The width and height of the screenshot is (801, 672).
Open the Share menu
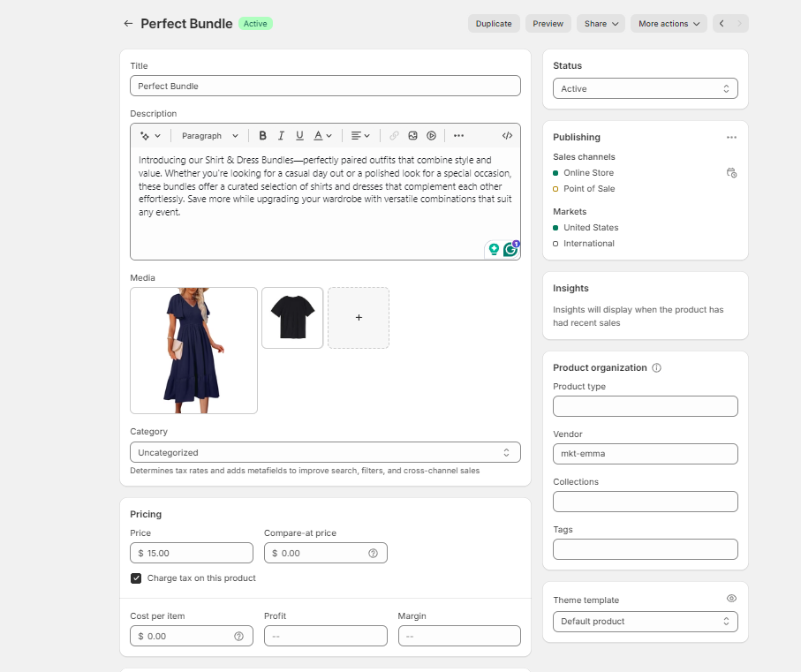pos(601,24)
